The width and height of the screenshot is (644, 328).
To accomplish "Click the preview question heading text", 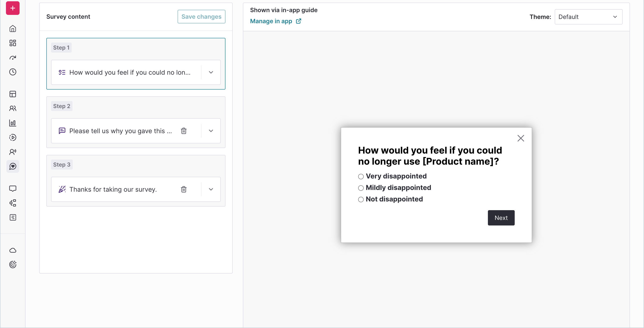I will pyautogui.click(x=430, y=156).
